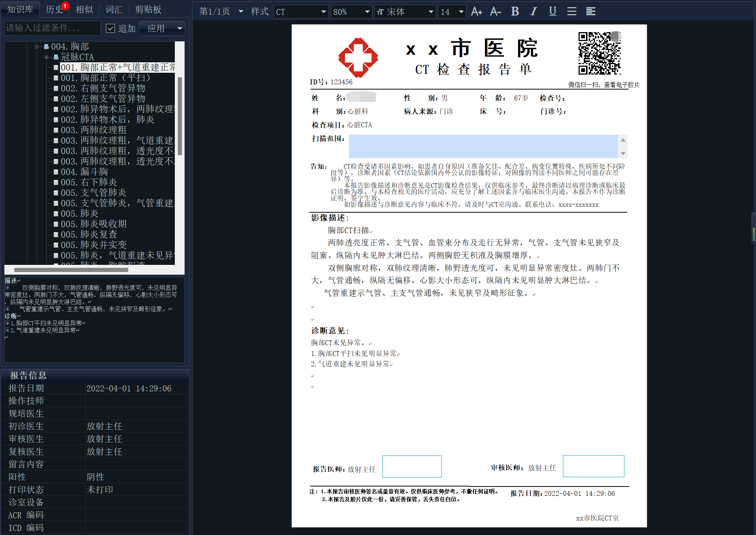Click the 审核医师 signature box
The image size is (756, 535).
coord(593,466)
